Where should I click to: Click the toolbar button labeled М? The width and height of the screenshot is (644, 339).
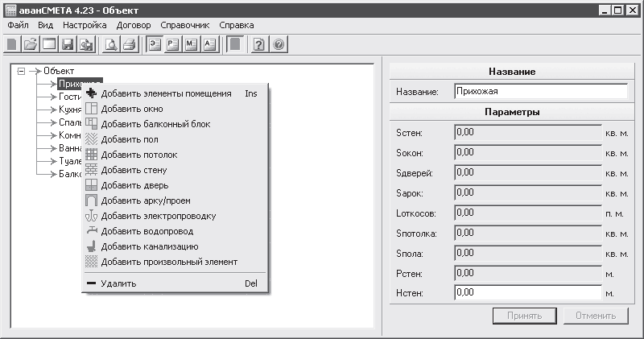(x=192, y=44)
